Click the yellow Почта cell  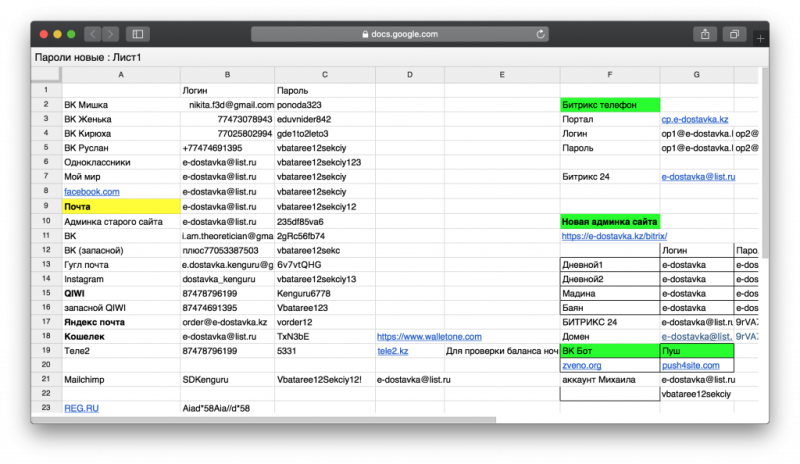(x=121, y=206)
